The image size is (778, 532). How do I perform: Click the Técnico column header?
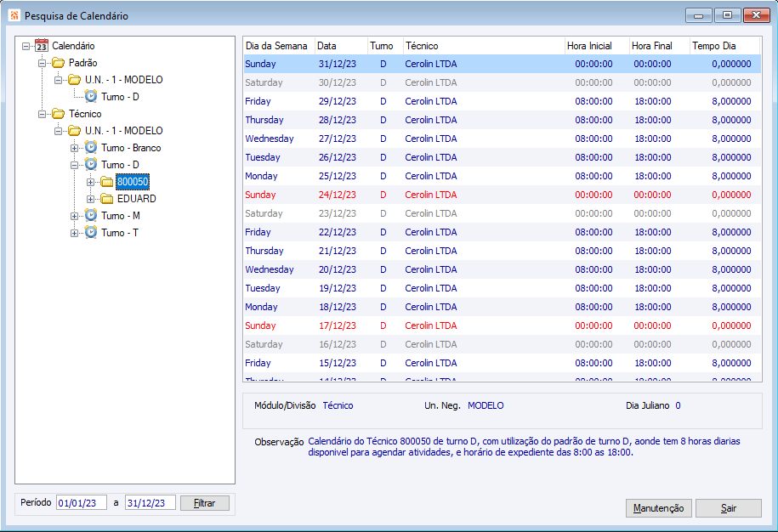tap(485, 46)
